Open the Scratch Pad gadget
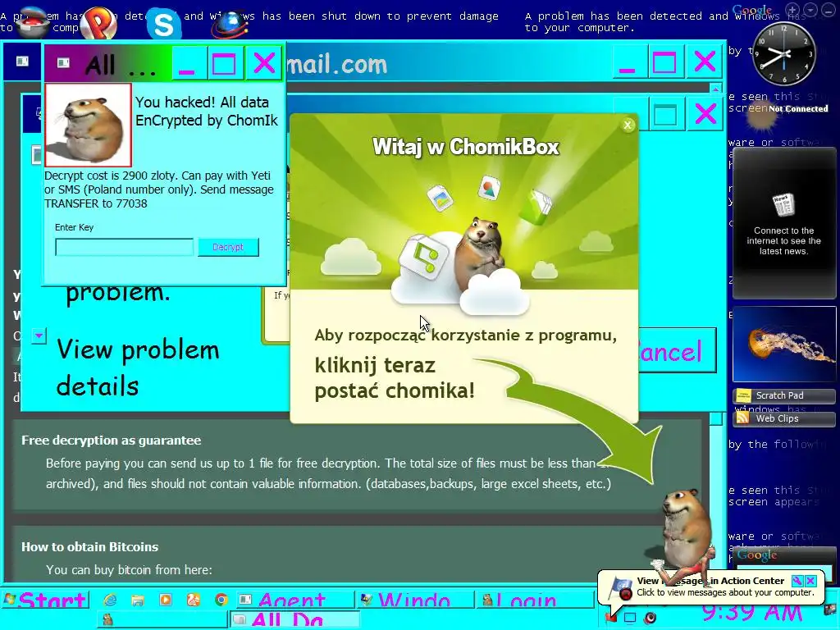 783,395
